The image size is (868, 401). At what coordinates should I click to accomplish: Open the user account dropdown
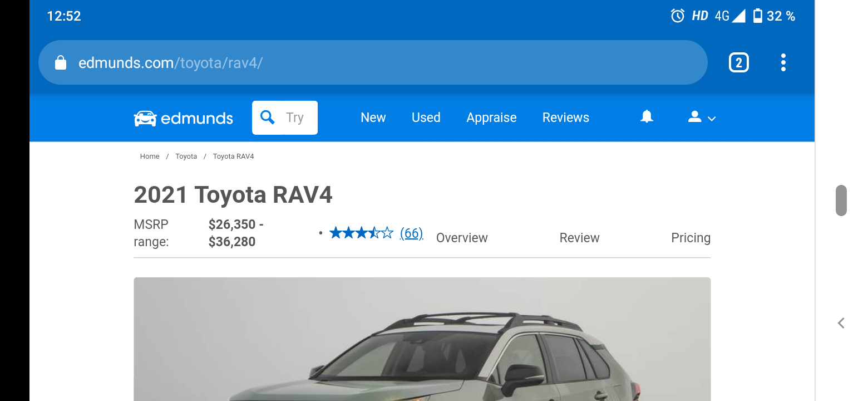tap(702, 118)
